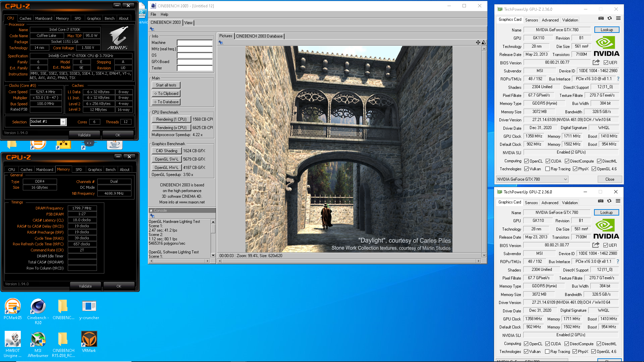The width and height of the screenshot is (644, 362).
Task: Click the pin icon in the Console panel
Action: [152, 216]
